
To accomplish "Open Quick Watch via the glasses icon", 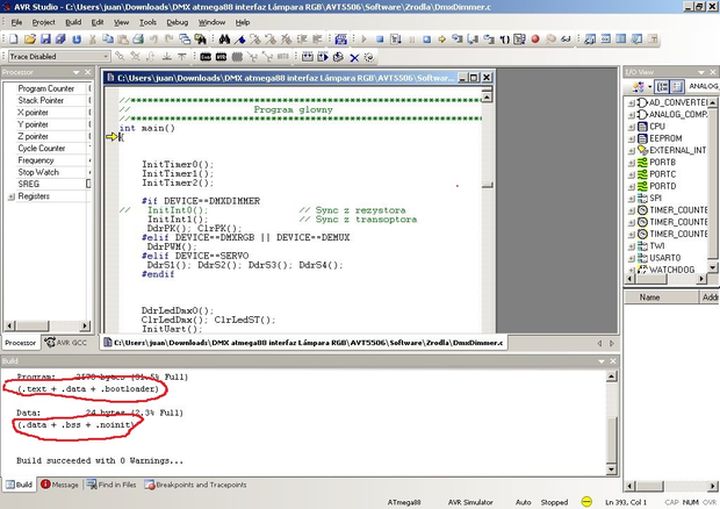I will (566, 40).
